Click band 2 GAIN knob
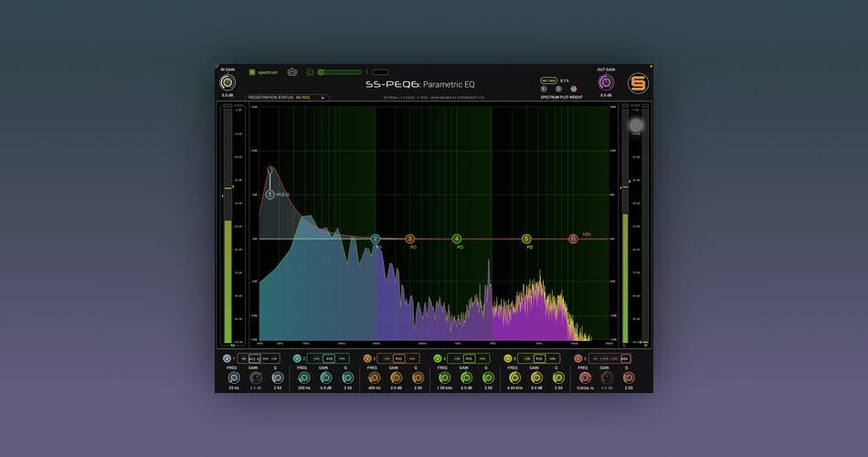The width and height of the screenshot is (868, 457). (326, 377)
